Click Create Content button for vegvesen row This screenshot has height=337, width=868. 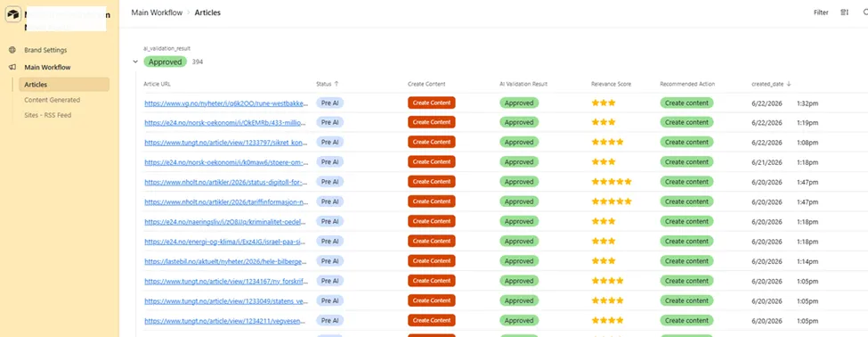pyautogui.click(x=431, y=320)
